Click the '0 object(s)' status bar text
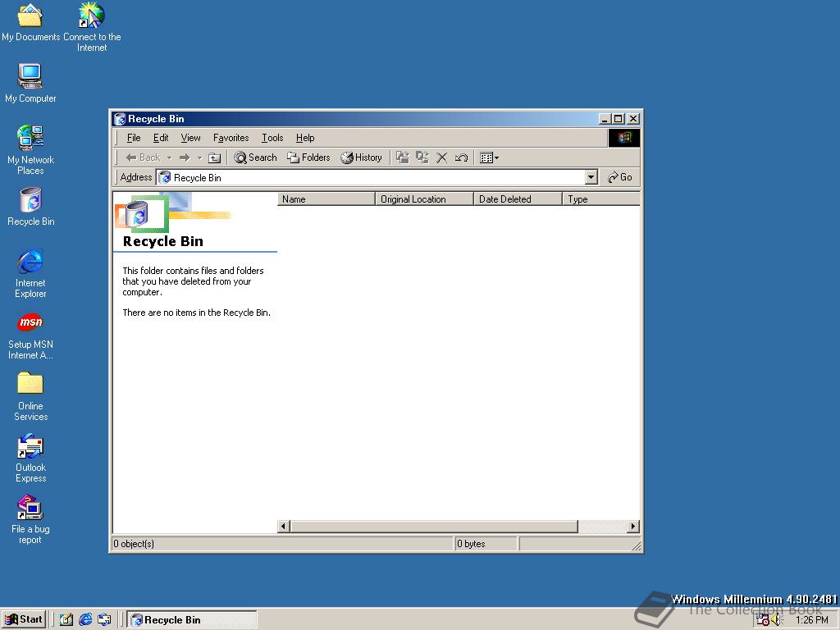 (134, 544)
